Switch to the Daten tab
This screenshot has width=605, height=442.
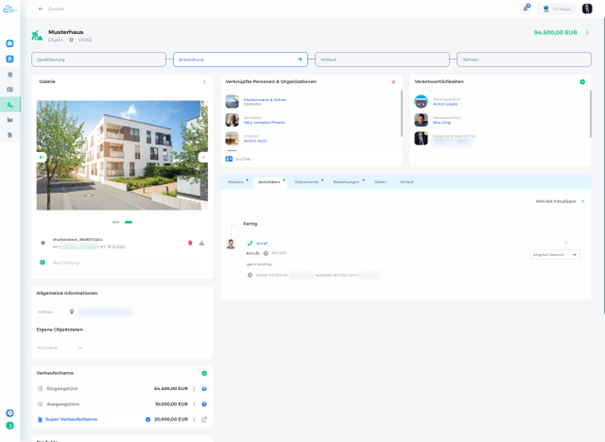click(380, 182)
